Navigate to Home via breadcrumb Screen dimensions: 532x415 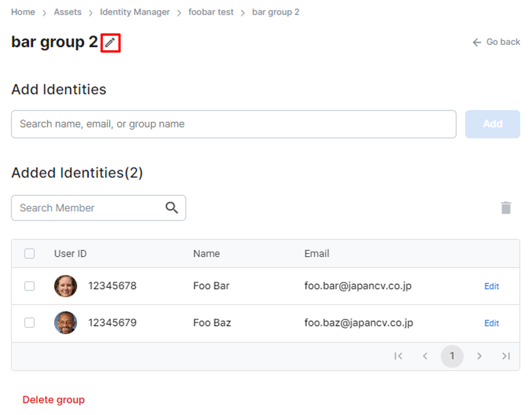click(23, 12)
